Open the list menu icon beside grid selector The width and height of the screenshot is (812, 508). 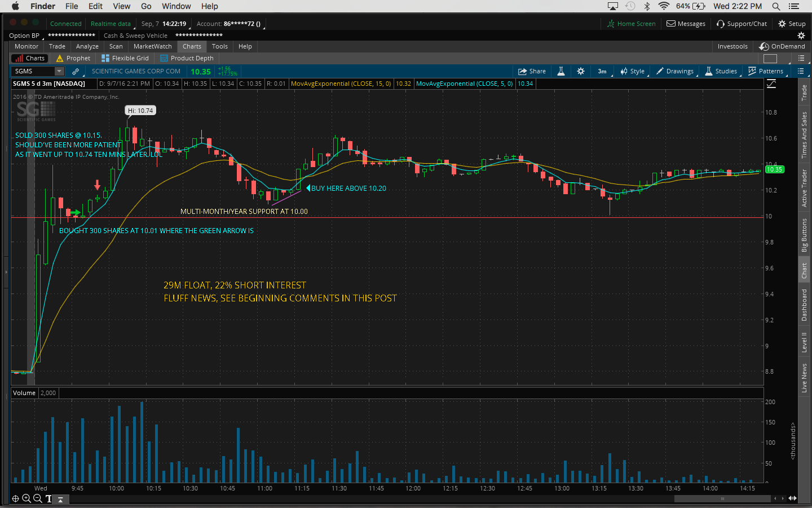[801, 58]
